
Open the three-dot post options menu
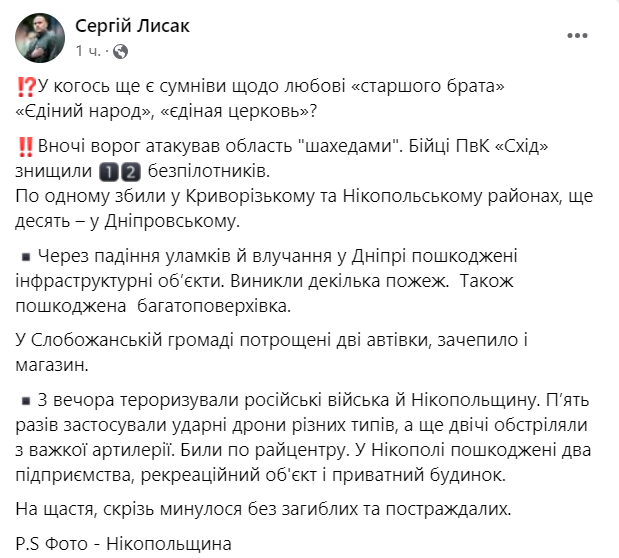(x=578, y=35)
